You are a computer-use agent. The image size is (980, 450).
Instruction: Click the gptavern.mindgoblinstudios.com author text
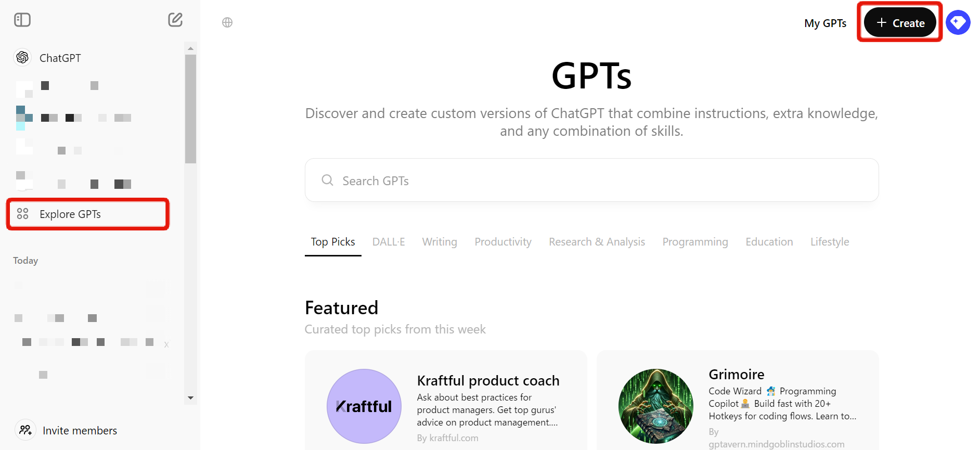[776, 444]
